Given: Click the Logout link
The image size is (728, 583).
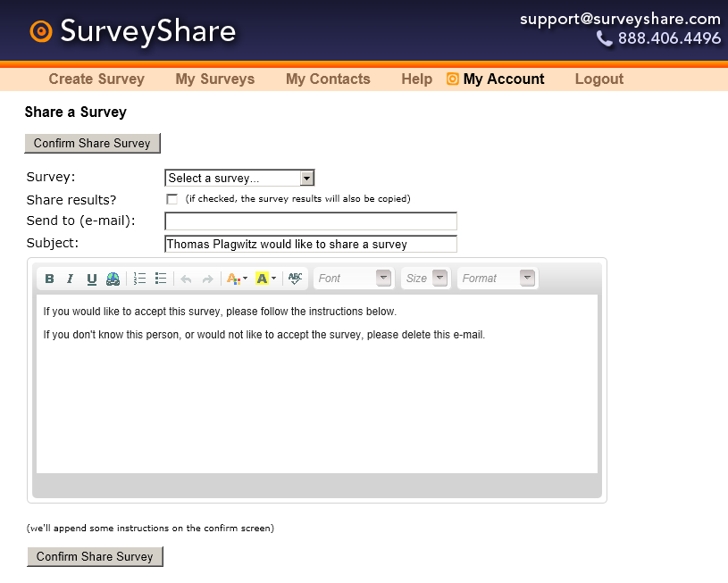Looking at the screenshot, I should click(599, 79).
